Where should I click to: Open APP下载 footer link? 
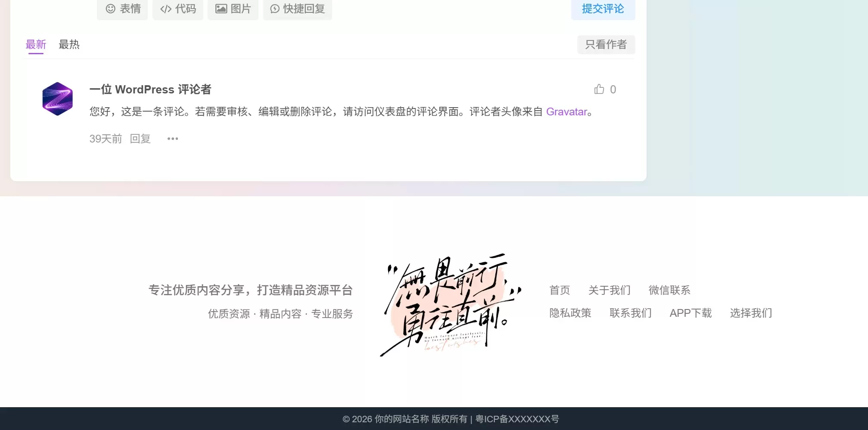691,313
